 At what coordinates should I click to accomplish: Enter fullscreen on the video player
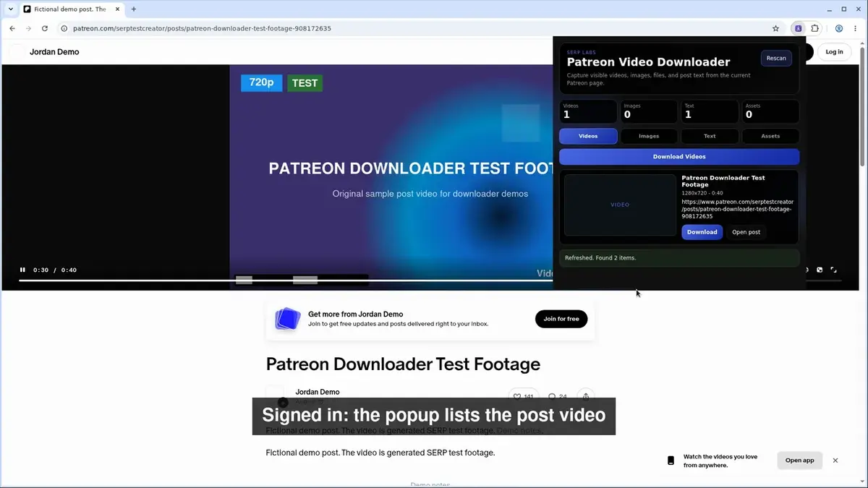(833, 270)
